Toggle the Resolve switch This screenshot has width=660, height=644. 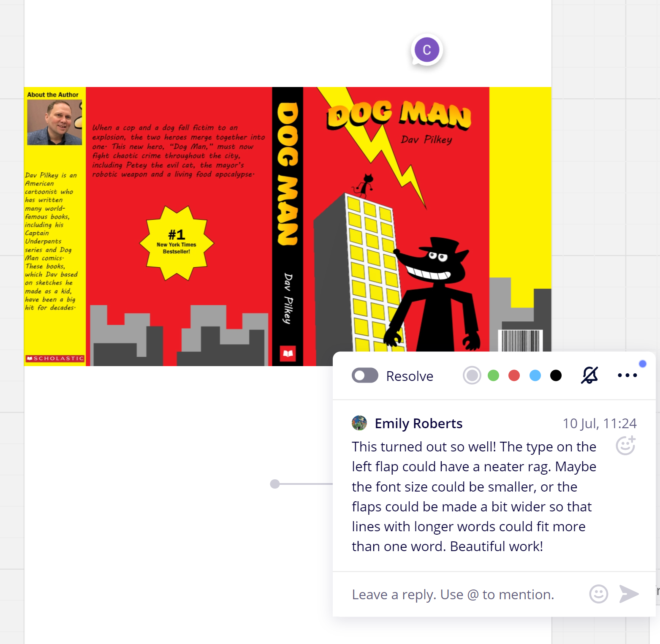click(x=365, y=375)
